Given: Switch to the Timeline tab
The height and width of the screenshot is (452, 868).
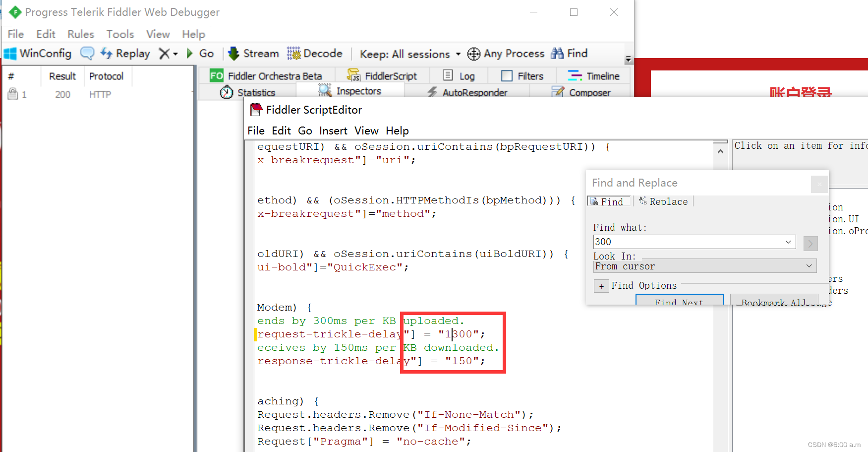Looking at the screenshot, I should click(x=593, y=76).
